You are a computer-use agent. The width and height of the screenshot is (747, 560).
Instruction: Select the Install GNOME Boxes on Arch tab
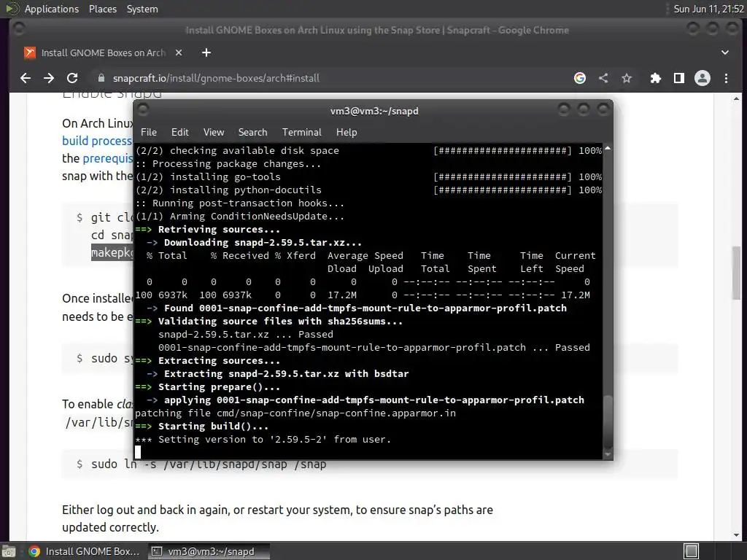[x=103, y=52]
